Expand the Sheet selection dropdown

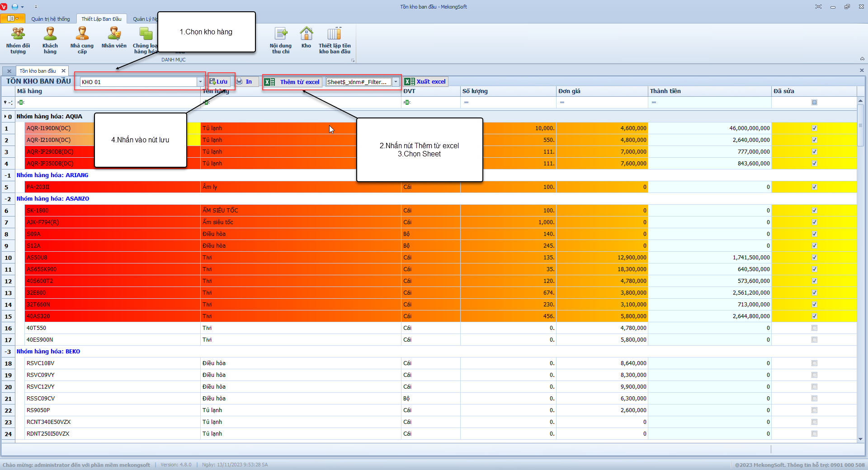coord(396,82)
